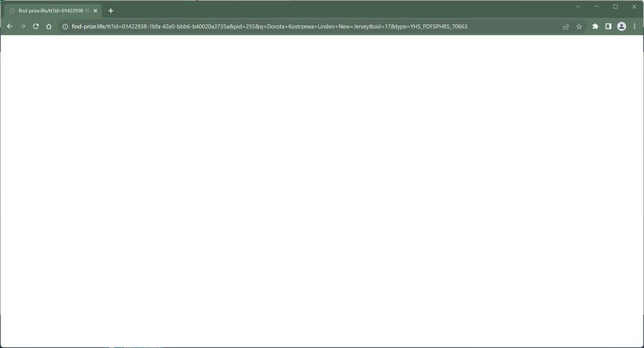Bookmark this tab with the star icon

[x=579, y=26]
